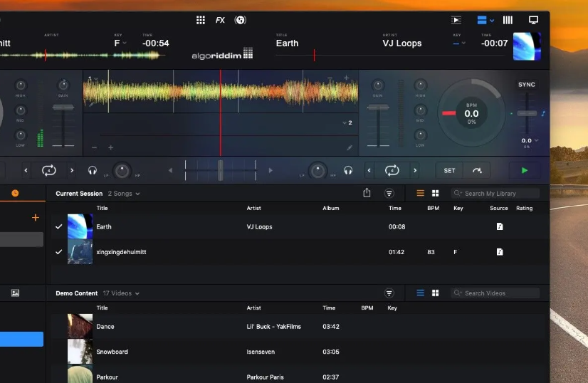Viewport: 588px width, 383px height.
Task: Toggle right deck headphone cue
Action: [348, 171]
